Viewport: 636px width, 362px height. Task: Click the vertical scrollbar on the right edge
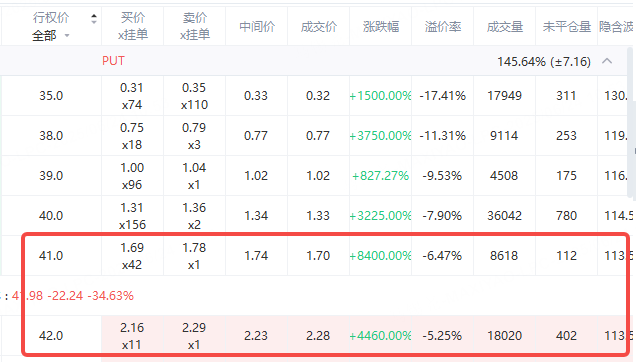tap(630, 122)
